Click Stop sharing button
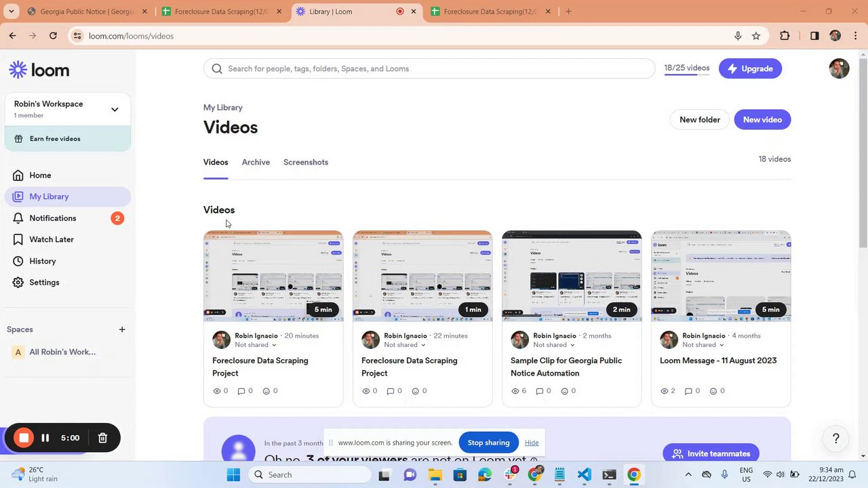868x488 pixels. click(x=488, y=443)
